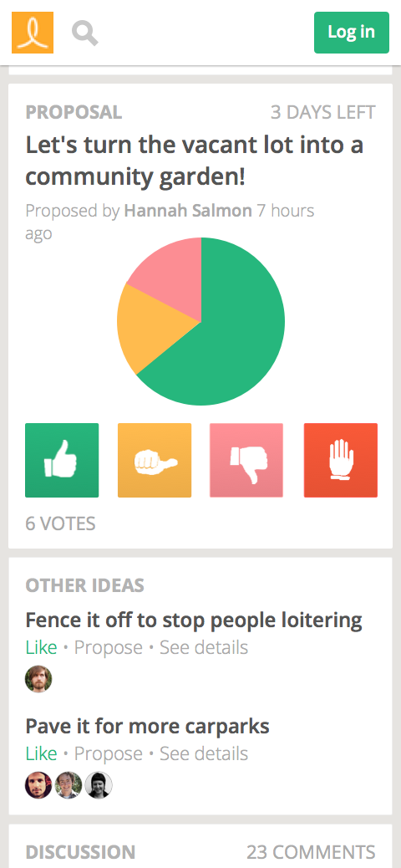This screenshot has width=401, height=868.
Task: Propose the 'Pave it for more carparks' idea
Action: (x=109, y=753)
